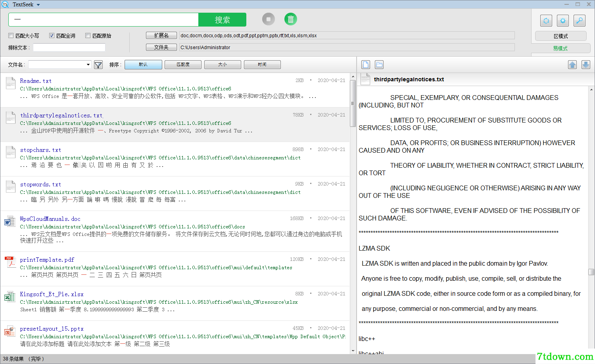
Task: Toggle the 匹配大小写 checkbox
Action: click(11, 36)
